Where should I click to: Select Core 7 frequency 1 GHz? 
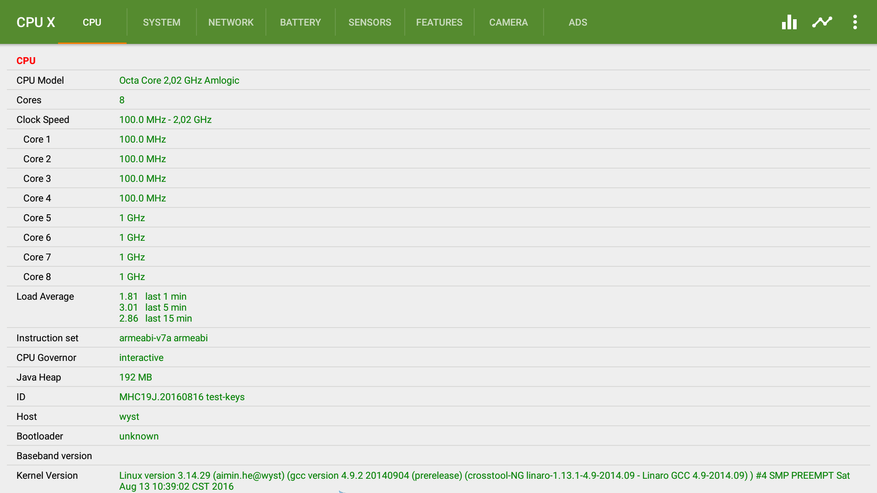132,257
